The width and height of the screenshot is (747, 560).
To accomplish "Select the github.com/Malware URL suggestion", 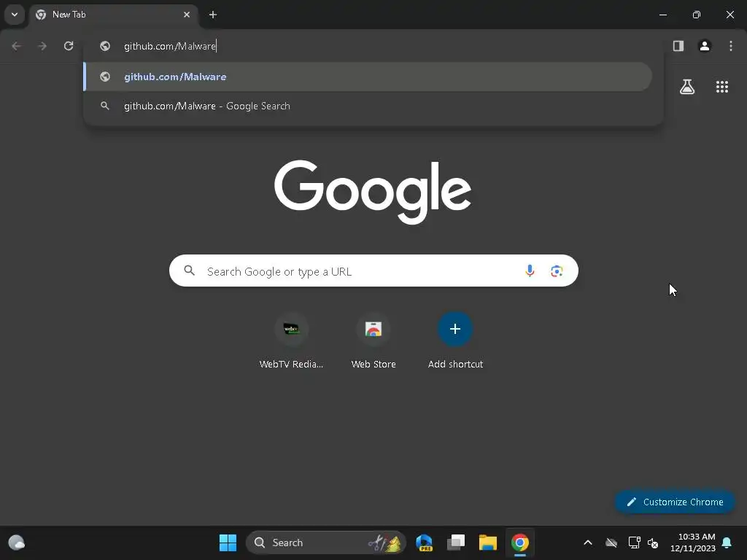I will tap(368, 77).
